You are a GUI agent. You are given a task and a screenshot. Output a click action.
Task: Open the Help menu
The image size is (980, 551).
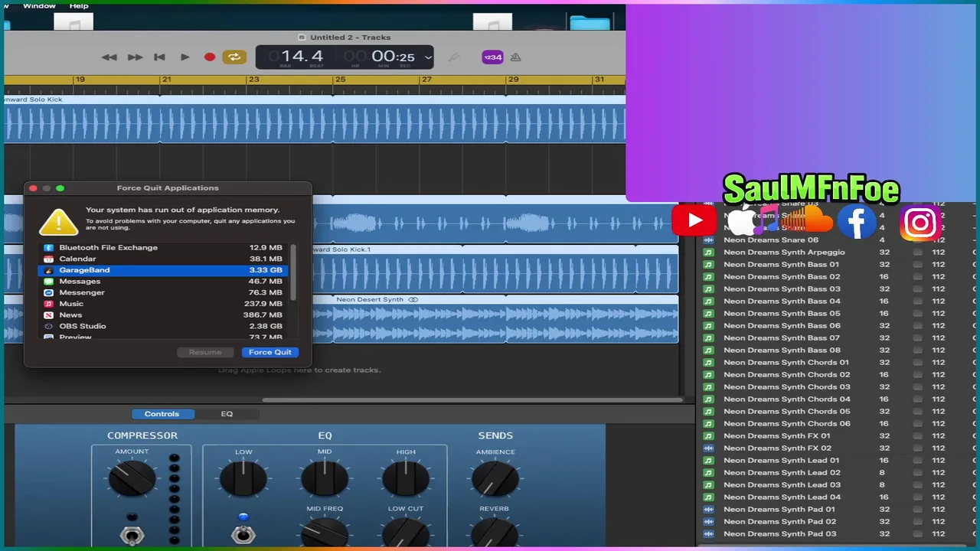[79, 5]
